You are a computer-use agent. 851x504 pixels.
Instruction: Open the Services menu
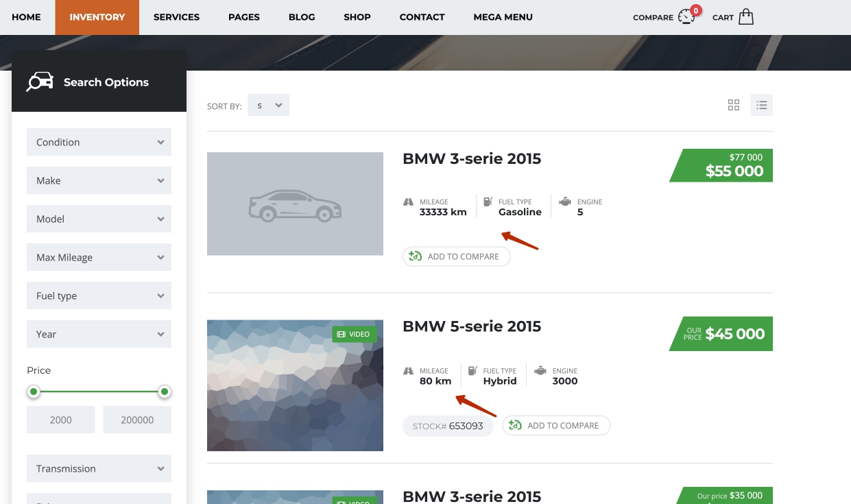coord(176,17)
